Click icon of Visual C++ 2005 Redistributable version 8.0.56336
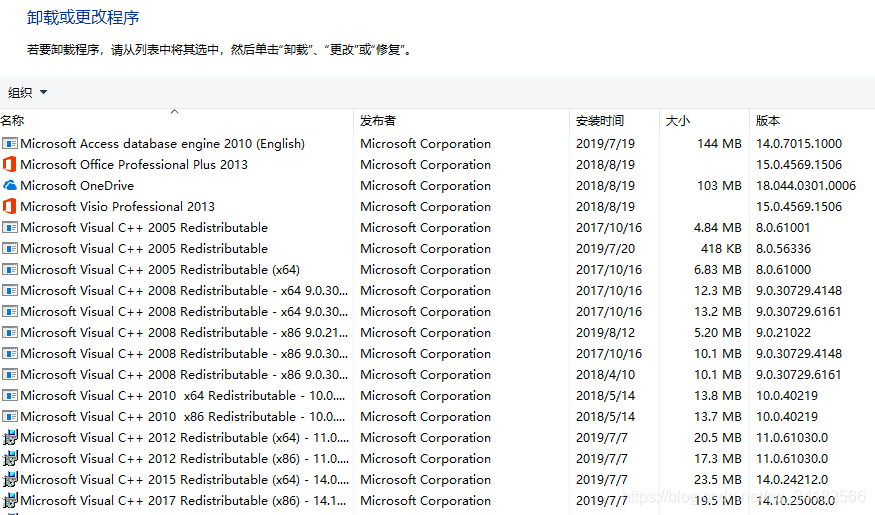This screenshot has height=515, width=875. 9,248
